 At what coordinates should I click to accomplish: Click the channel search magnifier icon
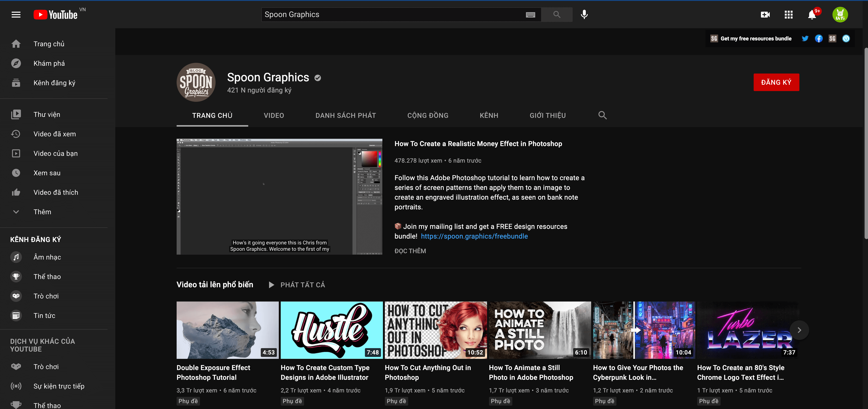[x=602, y=115]
